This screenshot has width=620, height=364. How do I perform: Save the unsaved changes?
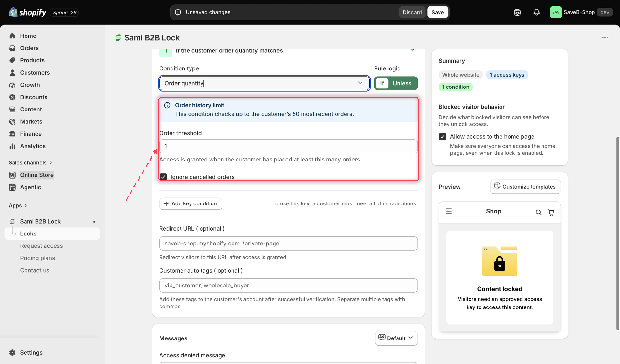(438, 12)
